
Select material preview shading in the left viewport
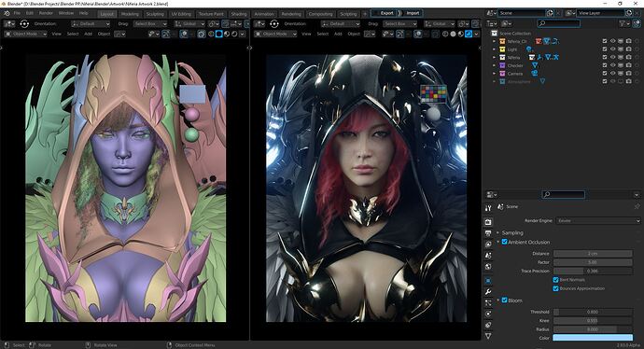point(227,35)
